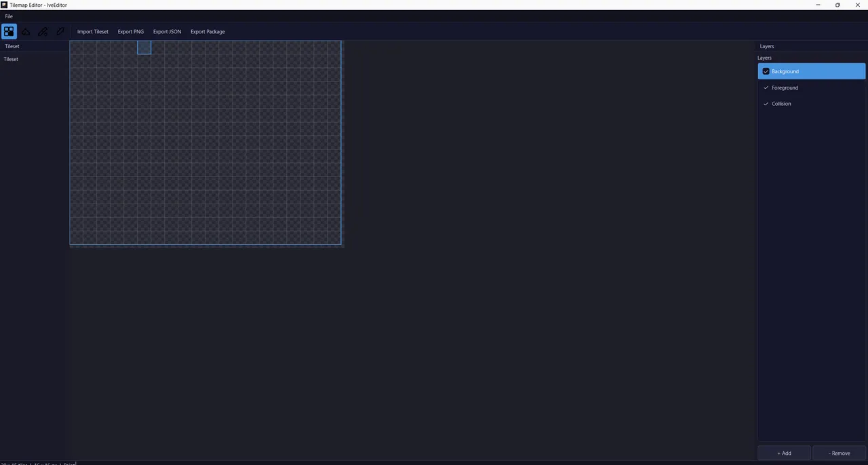Close the Tilemap Editor window

coord(858,5)
